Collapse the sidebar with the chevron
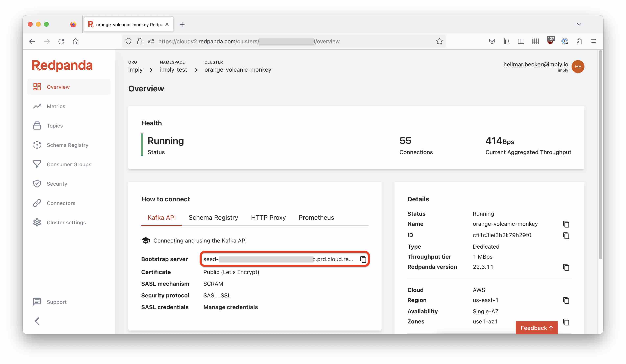 click(37, 321)
